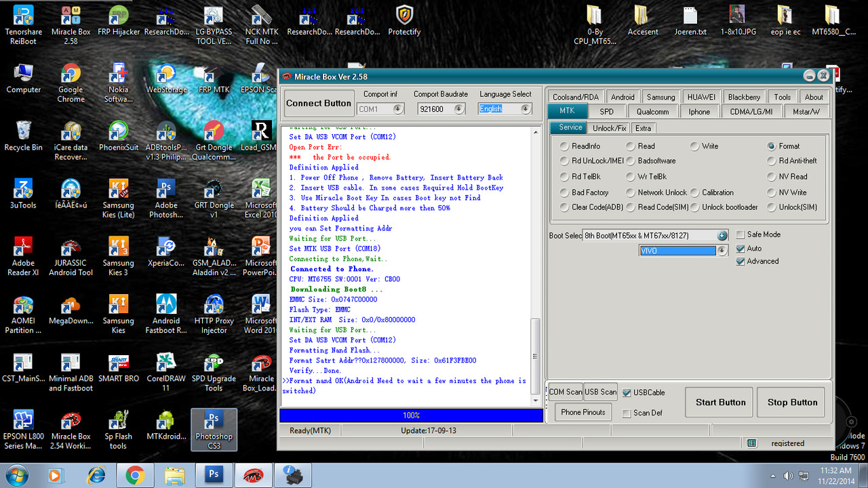Open the SPD Upgrade Tools icon
The image size is (868, 488).
(214, 371)
